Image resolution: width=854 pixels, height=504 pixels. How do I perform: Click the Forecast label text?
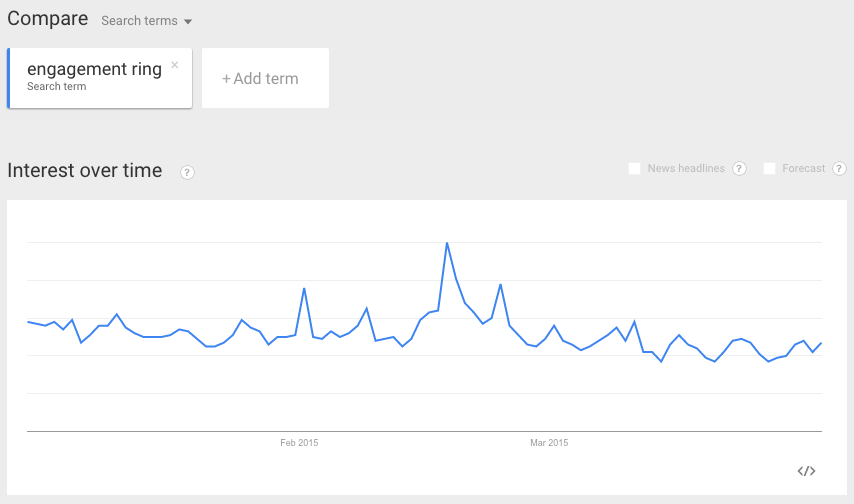(803, 168)
